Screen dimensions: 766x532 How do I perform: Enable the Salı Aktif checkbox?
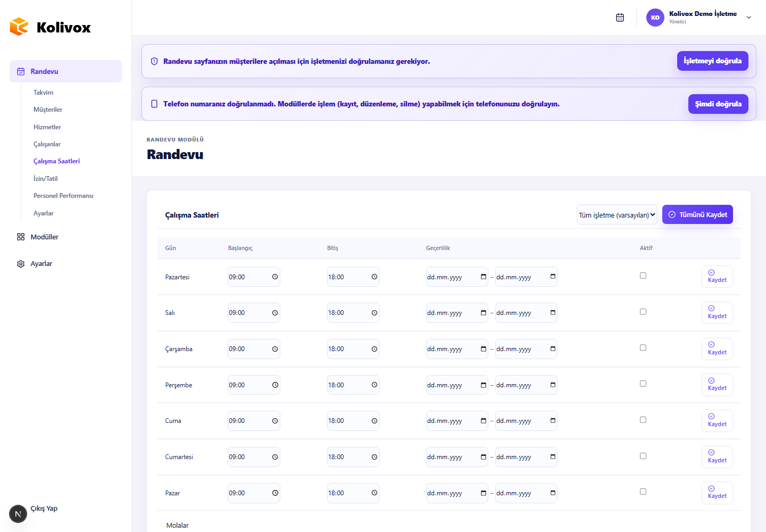coord(643,312)
